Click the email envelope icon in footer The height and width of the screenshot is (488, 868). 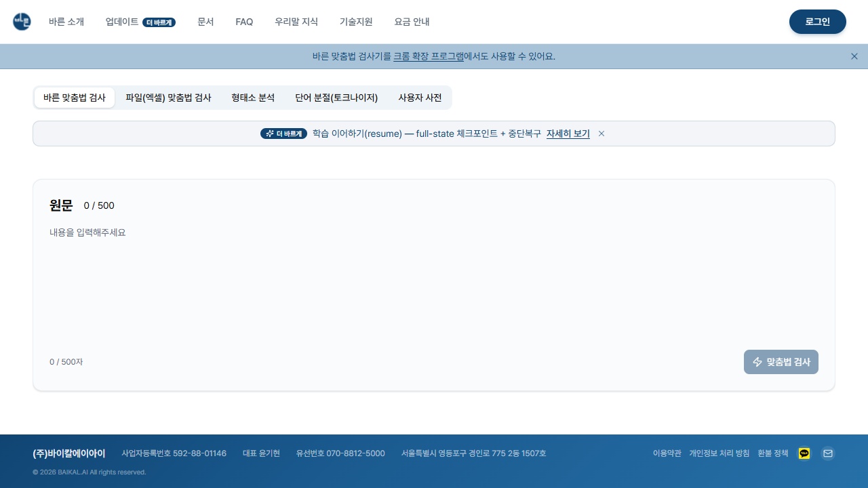(x=828, y=453)
